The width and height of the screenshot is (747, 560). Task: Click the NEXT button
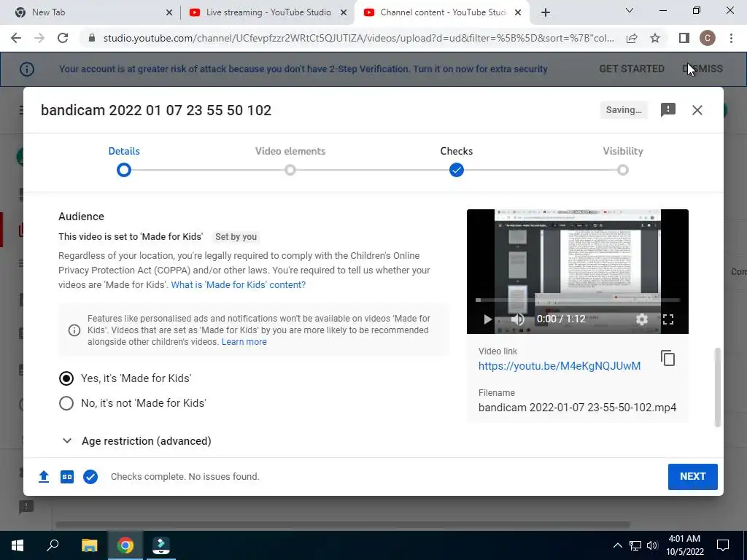pyautogui.click(x=693, y=477)
